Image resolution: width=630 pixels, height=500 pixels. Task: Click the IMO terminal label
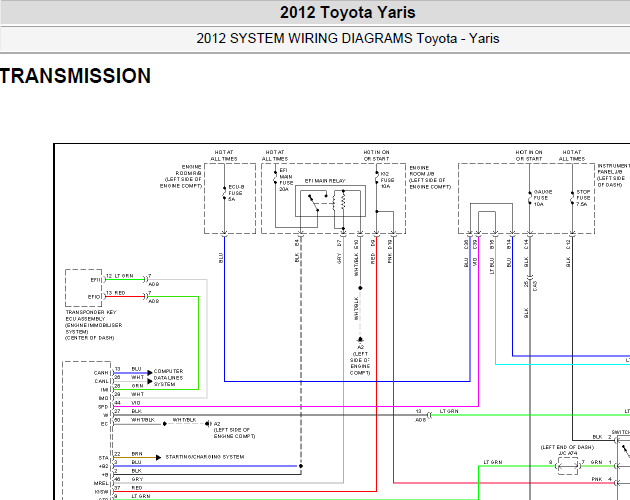click(104, 398)
